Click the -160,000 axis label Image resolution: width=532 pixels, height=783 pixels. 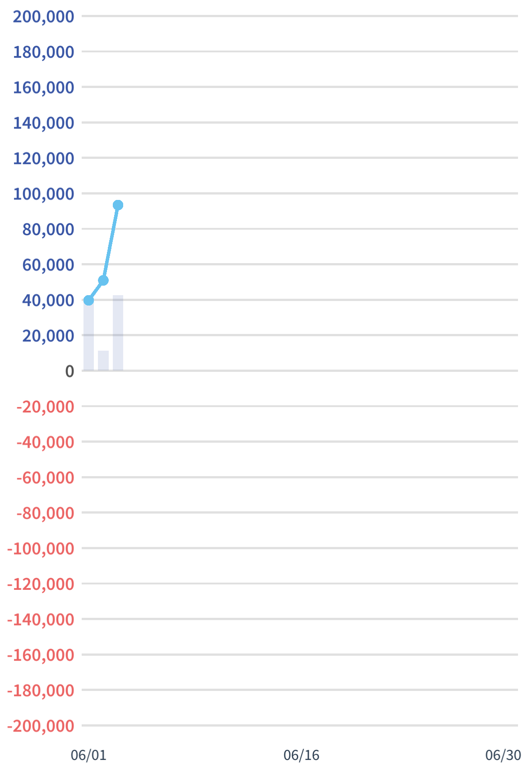click(41, 655)
